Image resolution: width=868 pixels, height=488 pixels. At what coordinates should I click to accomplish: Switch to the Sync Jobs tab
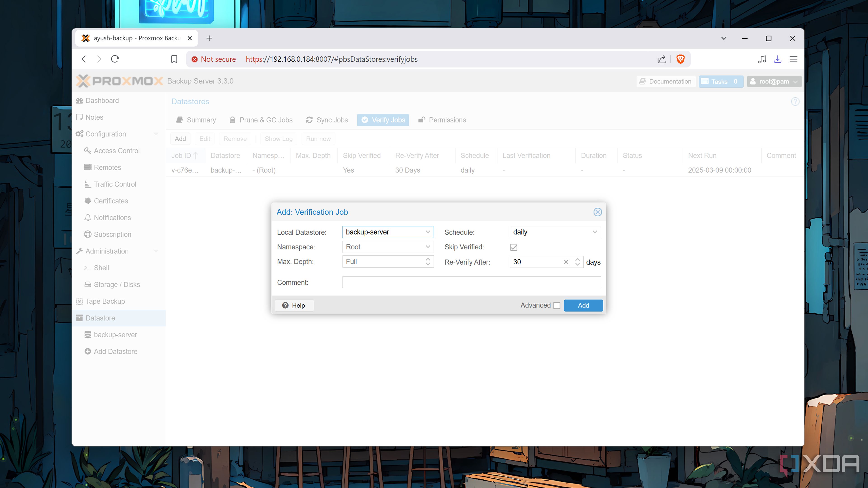tap(327, 120)
